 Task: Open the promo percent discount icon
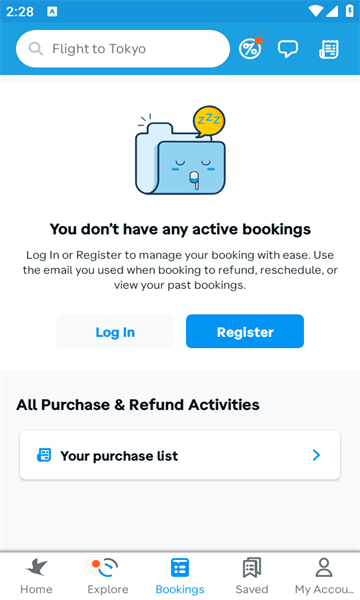point(250,49)
